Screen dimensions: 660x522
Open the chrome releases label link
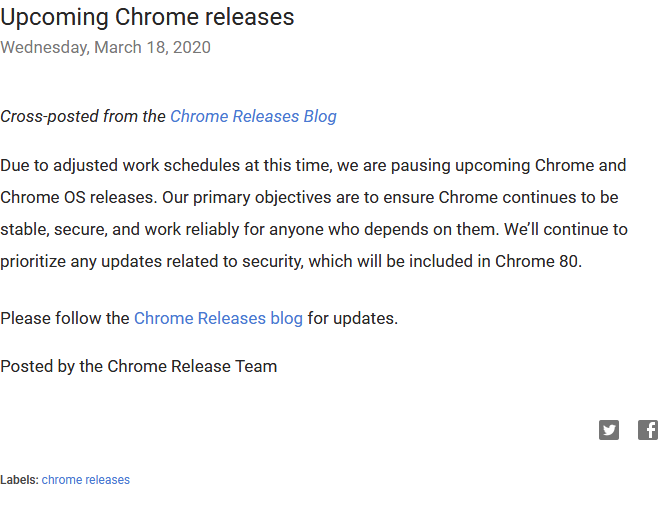86,480
